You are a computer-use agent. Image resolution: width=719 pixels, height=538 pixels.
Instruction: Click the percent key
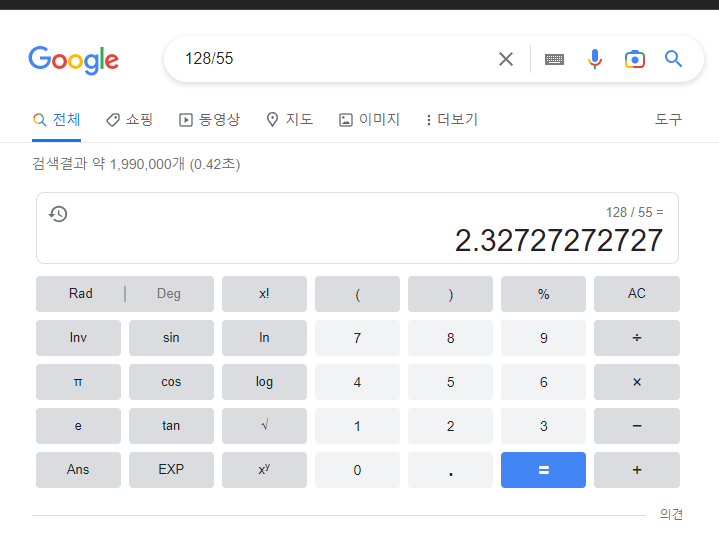543,294
